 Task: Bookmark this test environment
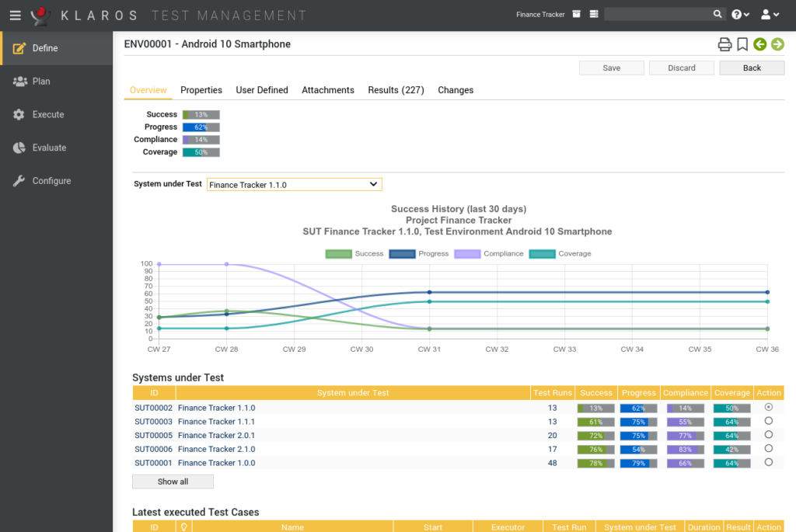tap(742, 44)
